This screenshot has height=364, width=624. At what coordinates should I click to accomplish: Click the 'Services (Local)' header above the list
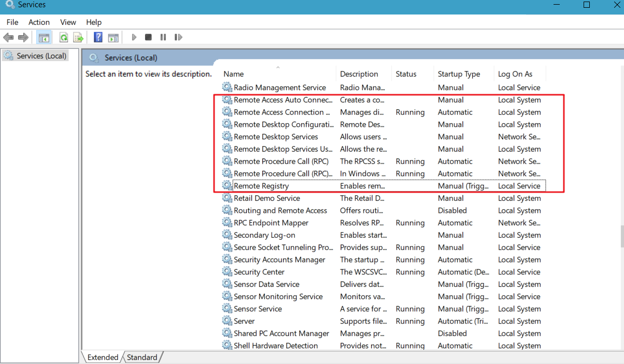pos(131,58)
